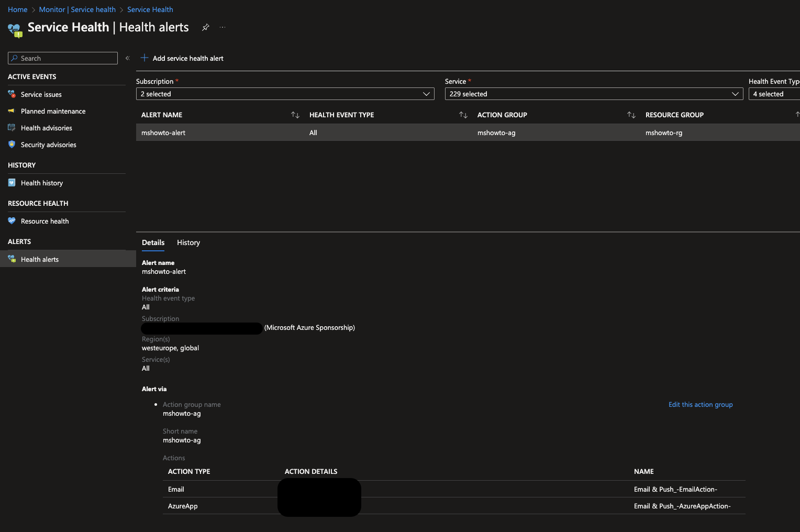This screenshot has height=532, width=800.
Task: Open Planned maintenance in sidebar
Action: (x=53, y=111)
